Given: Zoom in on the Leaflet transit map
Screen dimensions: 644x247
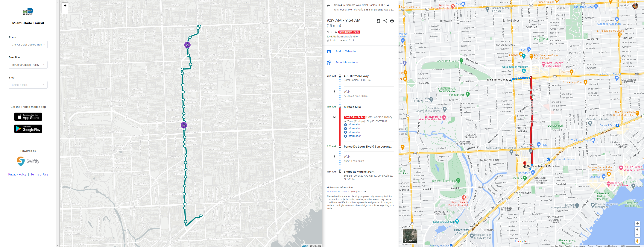Looking at the screenshot, I should coord(65,5).
